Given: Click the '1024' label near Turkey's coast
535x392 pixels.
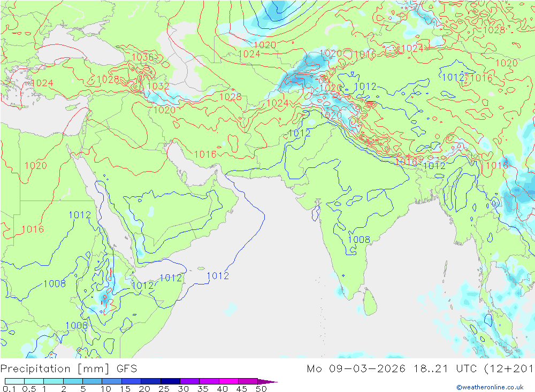Looking at the screenshot, I should point(42,83).
